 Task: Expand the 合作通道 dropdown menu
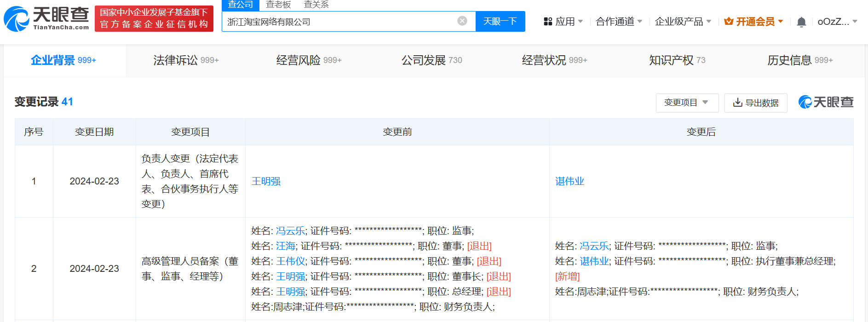coord(619,22)
